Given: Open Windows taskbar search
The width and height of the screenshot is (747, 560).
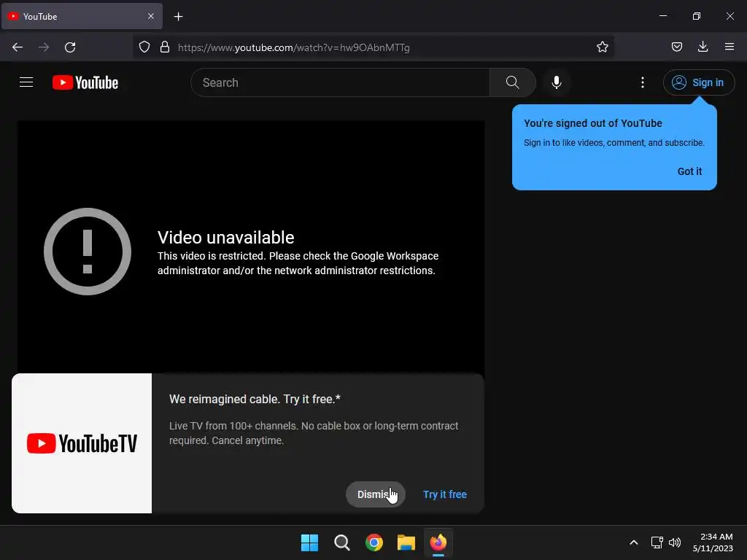Looking at the screenshot, I should point(341,542).
